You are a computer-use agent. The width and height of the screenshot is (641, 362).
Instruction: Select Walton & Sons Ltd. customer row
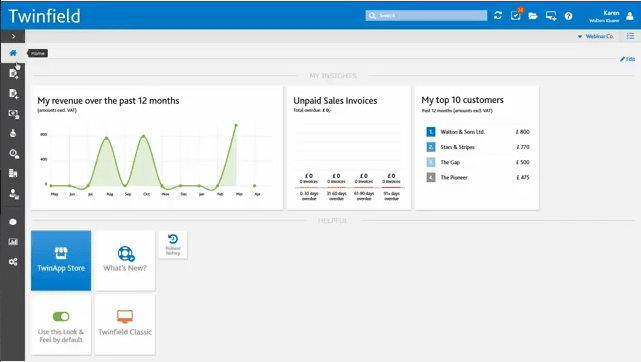[478, 132]
